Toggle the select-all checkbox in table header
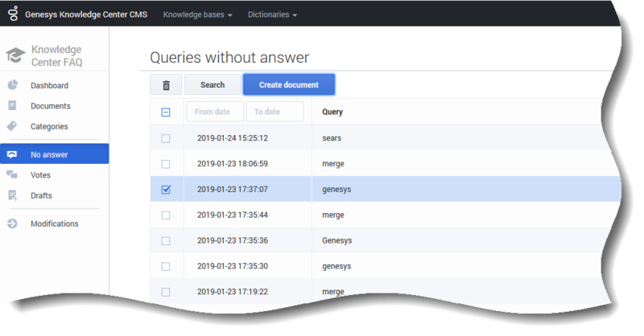 (x=166, y=113)
